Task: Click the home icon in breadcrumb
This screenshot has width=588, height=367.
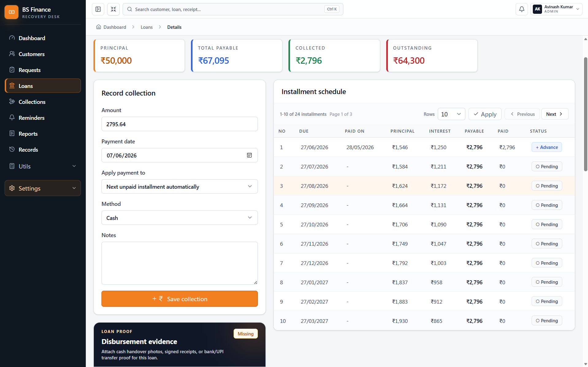Action: [x=98, y=27]
